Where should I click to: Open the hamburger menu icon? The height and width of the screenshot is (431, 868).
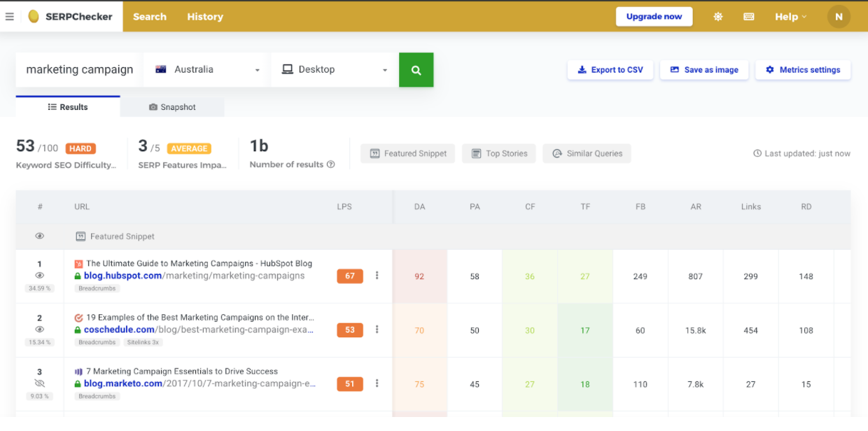pos(10,17)
